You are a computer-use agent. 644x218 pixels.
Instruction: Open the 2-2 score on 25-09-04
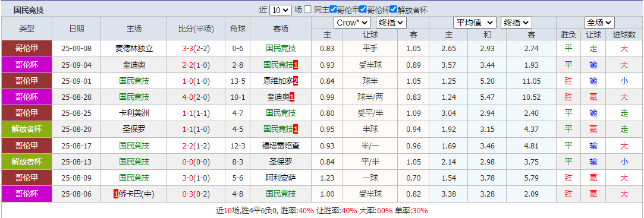(188, 65)
